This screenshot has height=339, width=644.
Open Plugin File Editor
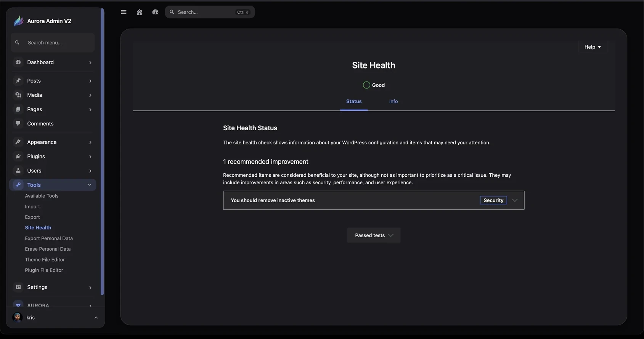44,270
